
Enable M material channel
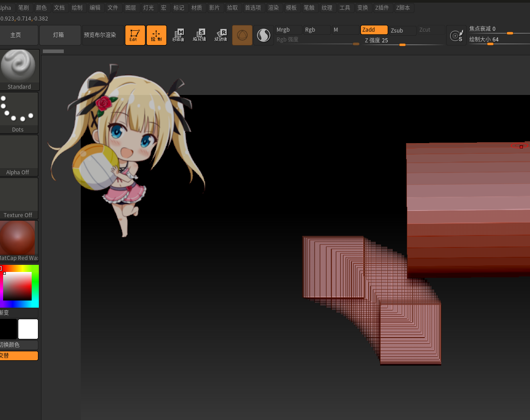[345, 30]
